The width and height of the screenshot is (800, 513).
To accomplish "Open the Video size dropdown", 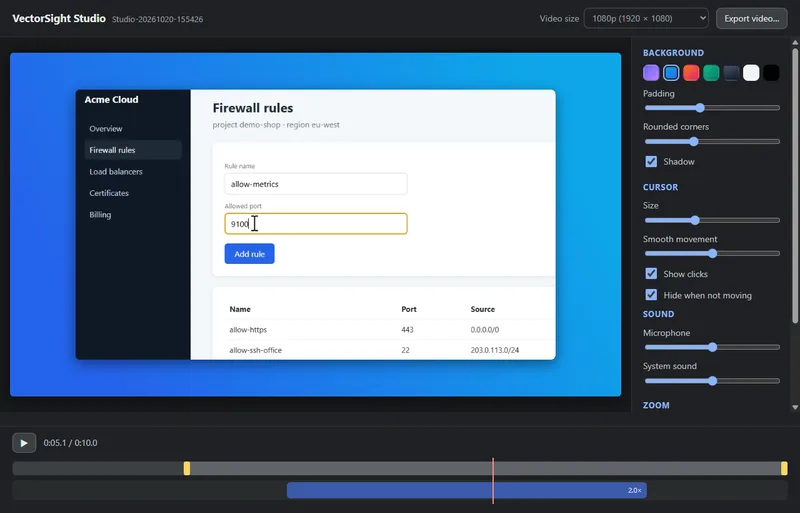I will tap(646, 18).
